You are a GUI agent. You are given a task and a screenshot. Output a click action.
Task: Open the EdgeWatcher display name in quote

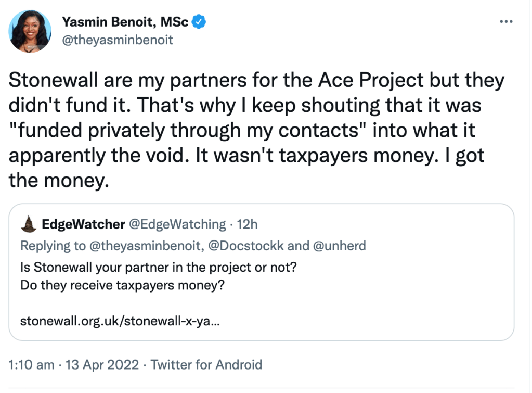point(82,224)
